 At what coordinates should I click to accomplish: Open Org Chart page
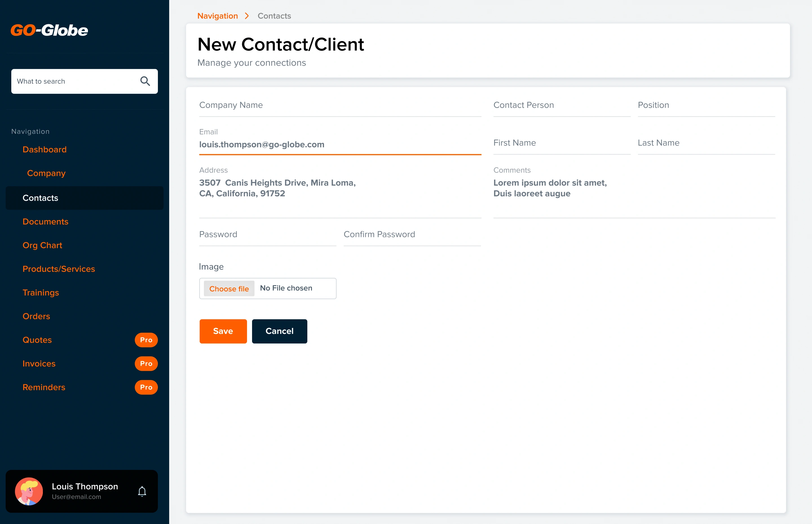click(42, 245)
